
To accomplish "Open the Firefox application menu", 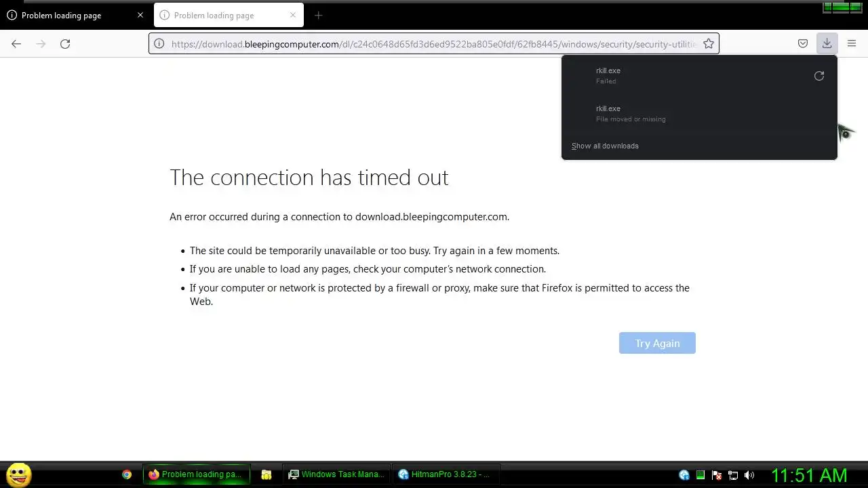I will (x=852, y=44).
